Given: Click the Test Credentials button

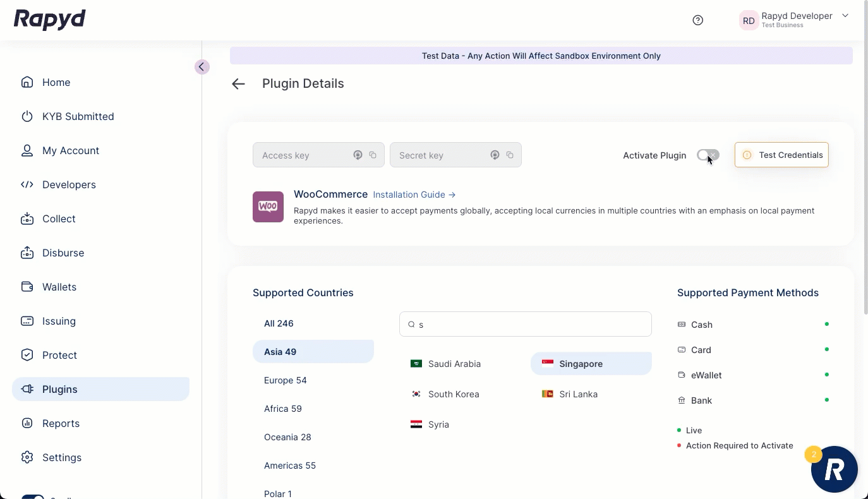Looking at the screenshot, I should [x=781, y=155].
